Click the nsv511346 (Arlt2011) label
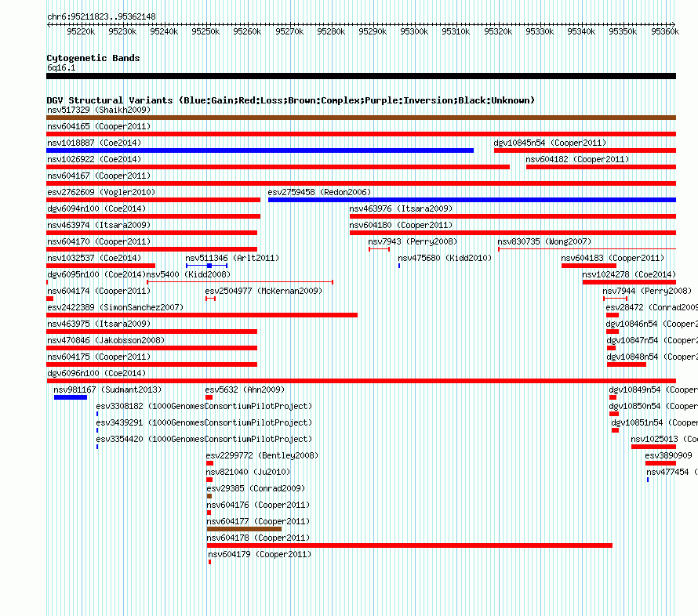 coord(232,258)
